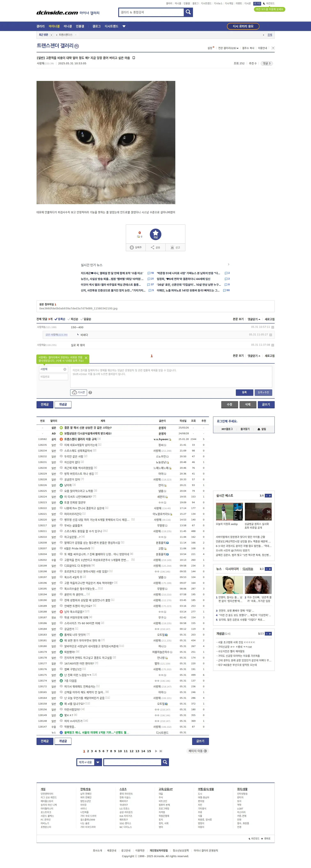311x868 pixels.
Task: Click the question mark help icon beside 디시콘
Action: [90, 393]
